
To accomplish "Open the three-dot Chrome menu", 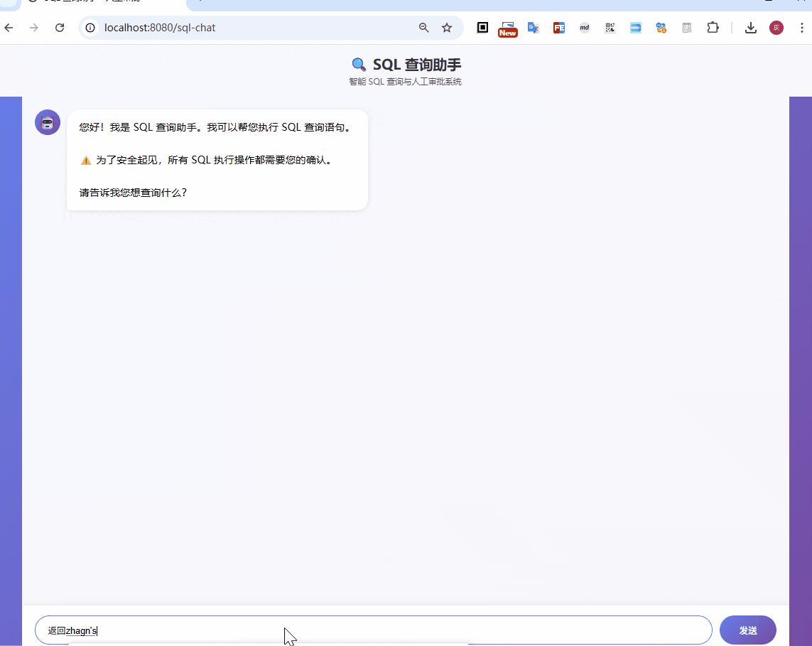I will click(x=803, y=28).
